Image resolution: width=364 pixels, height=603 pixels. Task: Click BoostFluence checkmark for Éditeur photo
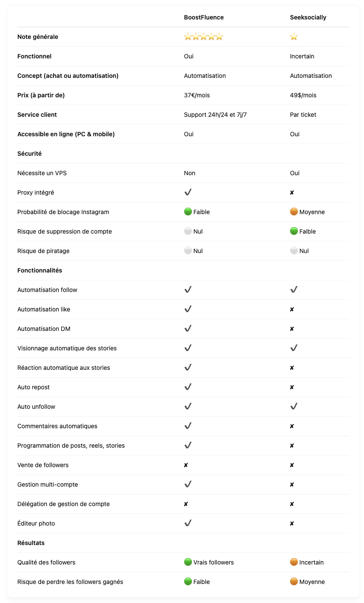click(x=188, y=523)
